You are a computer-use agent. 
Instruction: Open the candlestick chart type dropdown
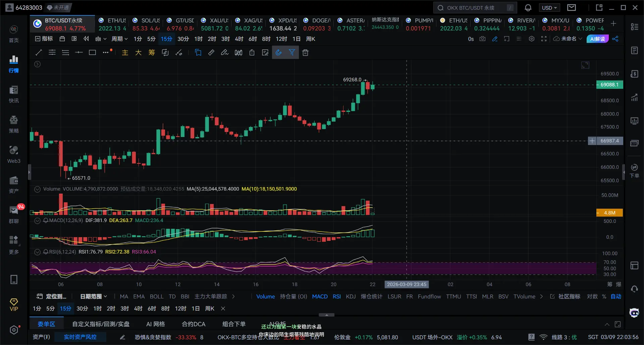(x=101, y=39)
